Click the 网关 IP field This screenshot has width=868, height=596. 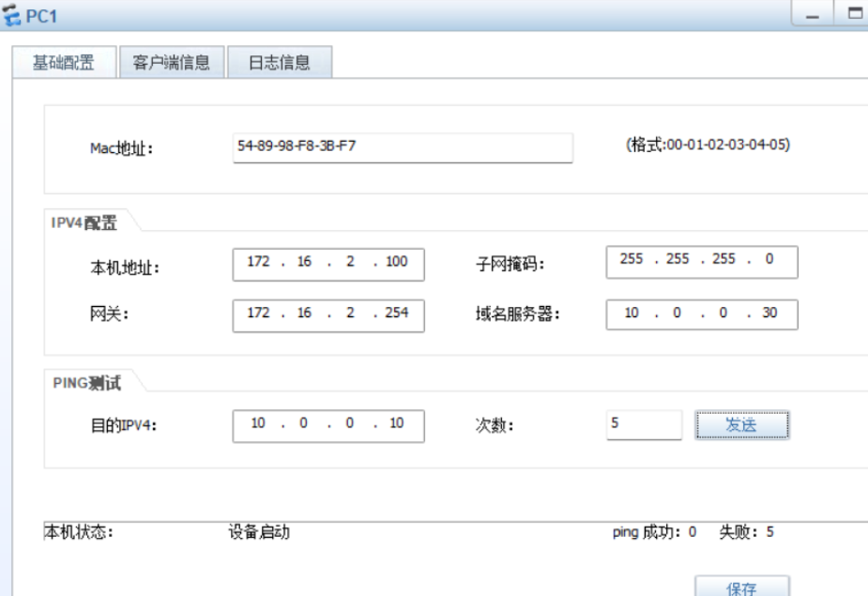point(328,315)
